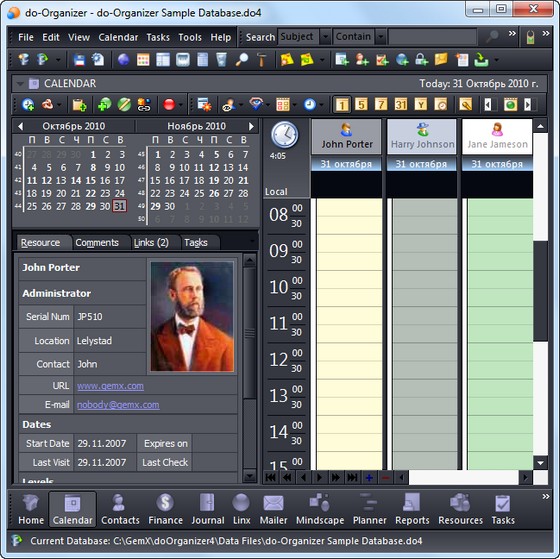Open the Planner module

tap(369, 509)
